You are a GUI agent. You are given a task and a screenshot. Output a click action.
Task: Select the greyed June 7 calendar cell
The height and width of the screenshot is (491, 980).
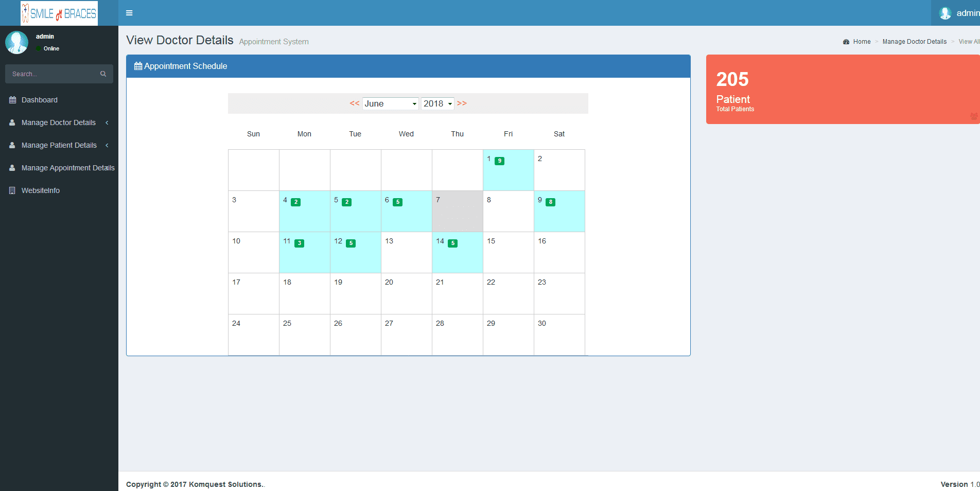tap(457, 211)
